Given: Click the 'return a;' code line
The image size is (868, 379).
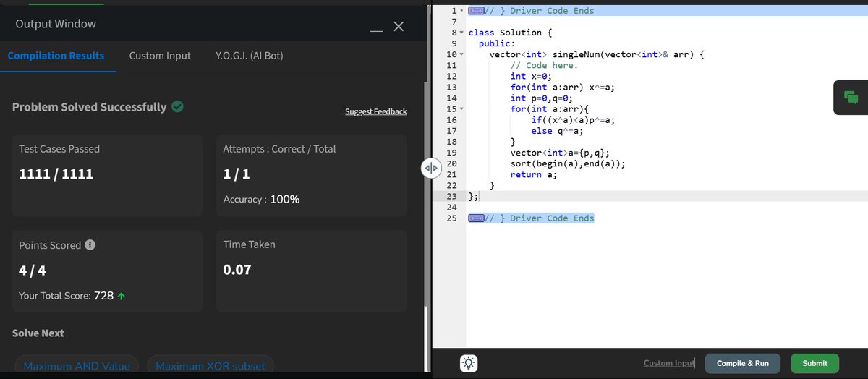Looking at the screenshot, I should 534,175.
